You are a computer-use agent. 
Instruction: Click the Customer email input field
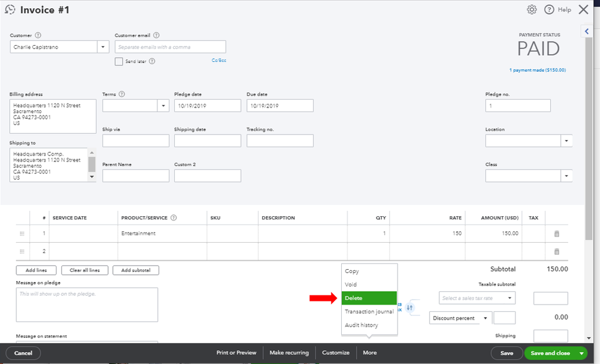(x=171, y=47)
